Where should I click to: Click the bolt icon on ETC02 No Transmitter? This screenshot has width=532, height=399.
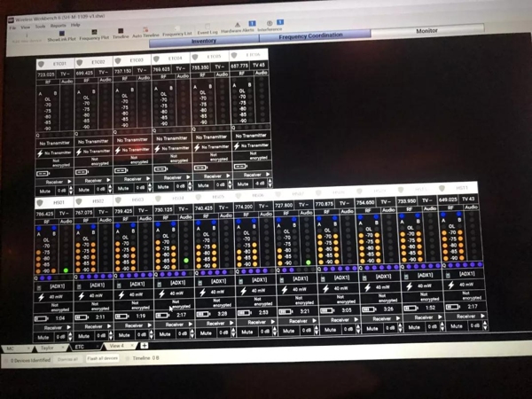coord(79,152)
